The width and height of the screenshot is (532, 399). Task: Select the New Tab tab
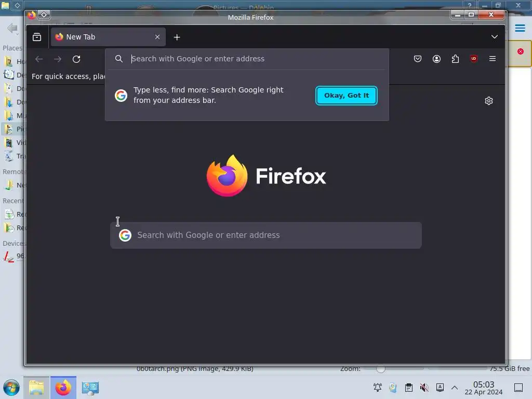tap(108, 37)
